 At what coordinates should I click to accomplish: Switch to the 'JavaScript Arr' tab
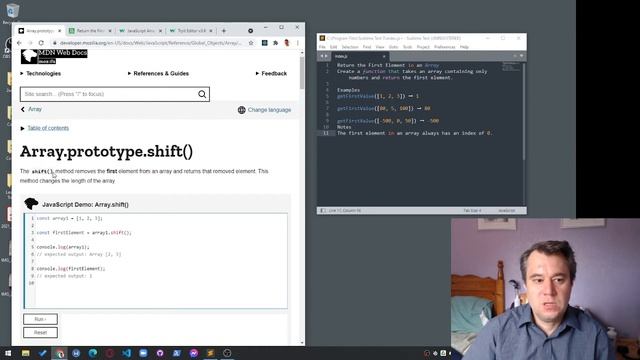[x=140, y=31]
